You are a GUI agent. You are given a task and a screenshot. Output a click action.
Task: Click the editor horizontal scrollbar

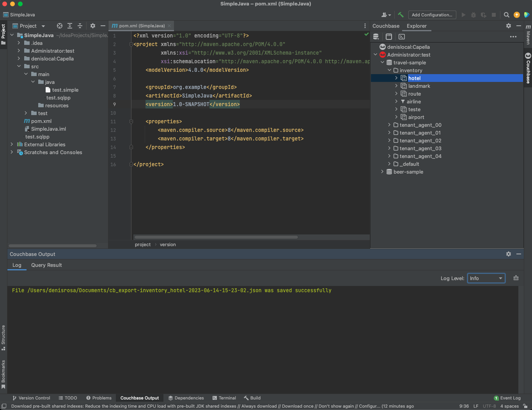(216, 237)
